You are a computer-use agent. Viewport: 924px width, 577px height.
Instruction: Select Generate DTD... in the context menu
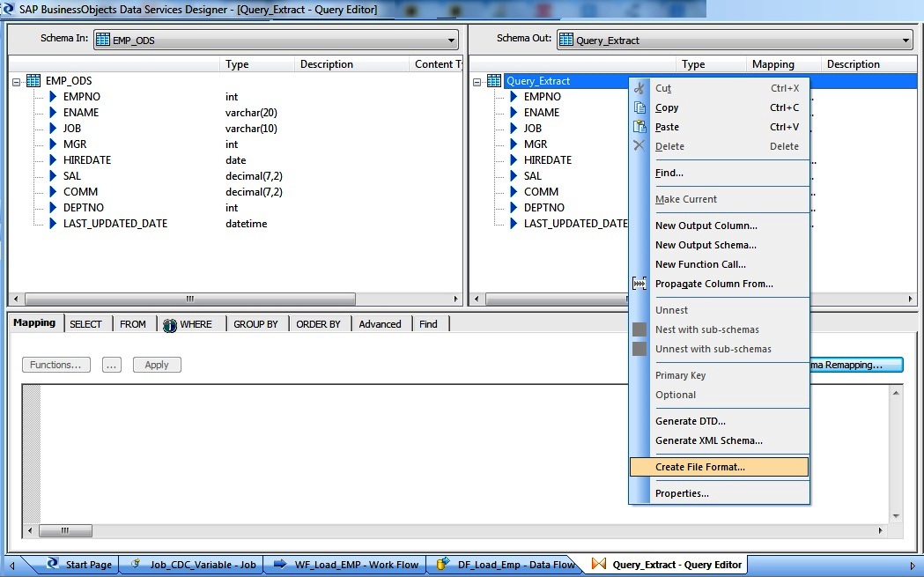point(720,421)
